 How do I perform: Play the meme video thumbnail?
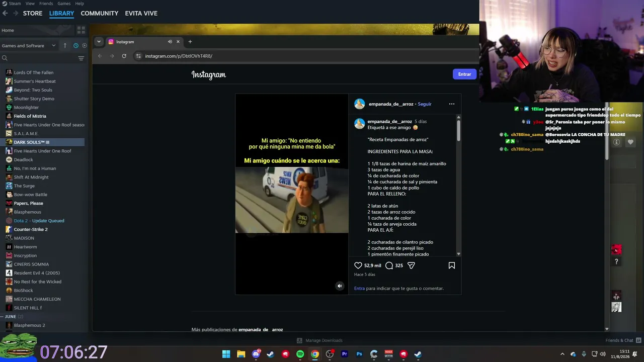(x=292, y=200)
